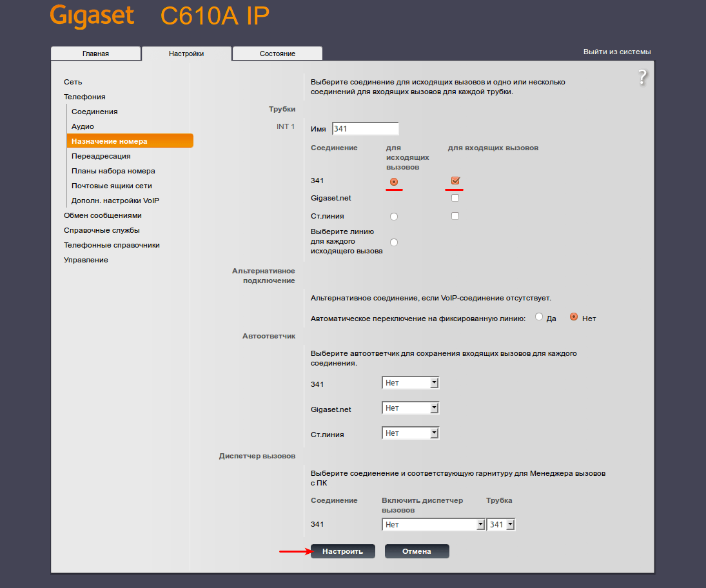This screenshot has width=706, height=588.
Task: Enable Gigaset.net for incoming calls checkbox
Action: [455, 198]
